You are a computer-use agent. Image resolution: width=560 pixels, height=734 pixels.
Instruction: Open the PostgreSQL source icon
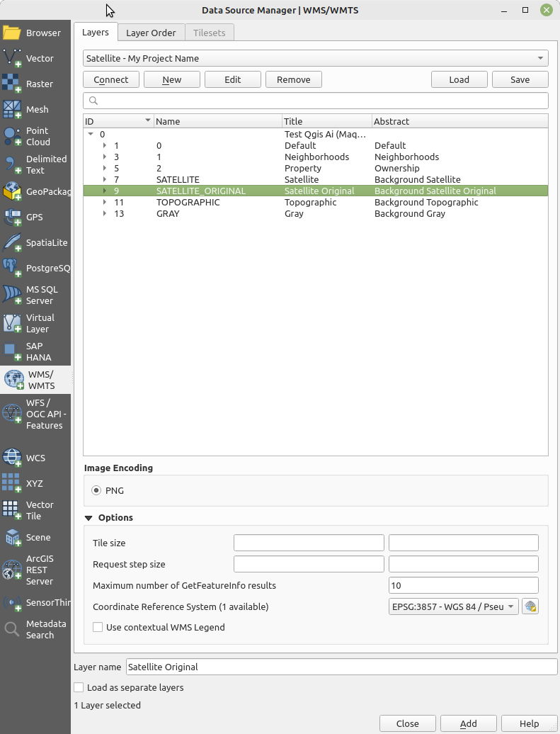pyautogui.click(x=13, y=268)
